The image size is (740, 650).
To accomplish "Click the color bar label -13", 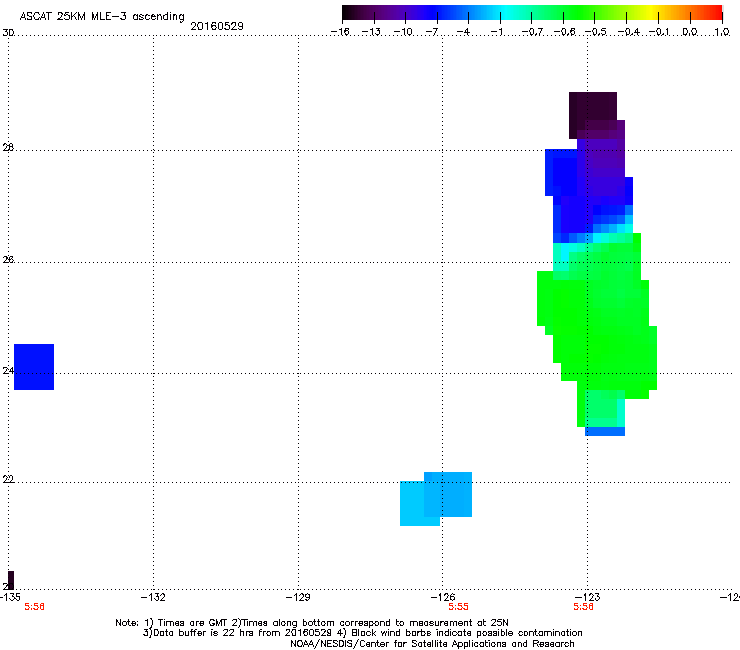I will pyautogui.click(x=371, y=32).
